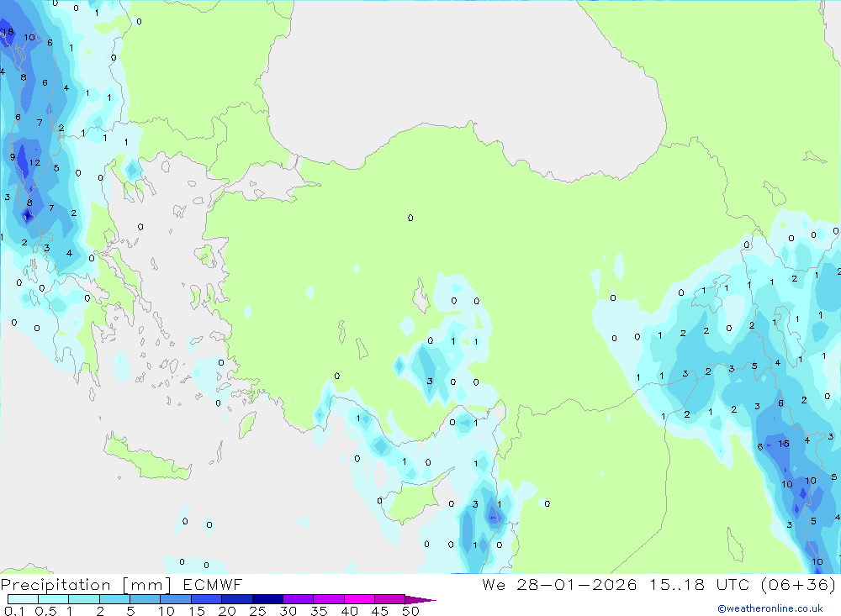Click the 30–35 mm purple legend swatch

[x=299, y=599]
